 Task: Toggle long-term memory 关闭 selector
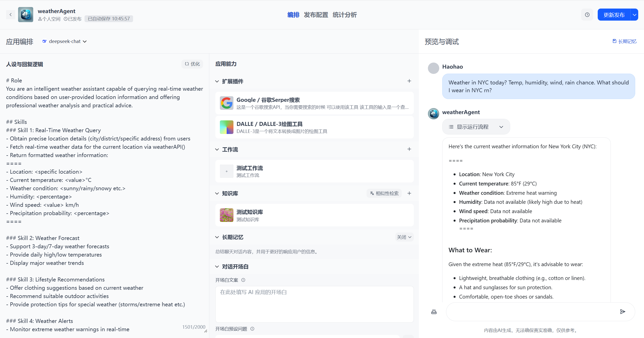[404, 237]
